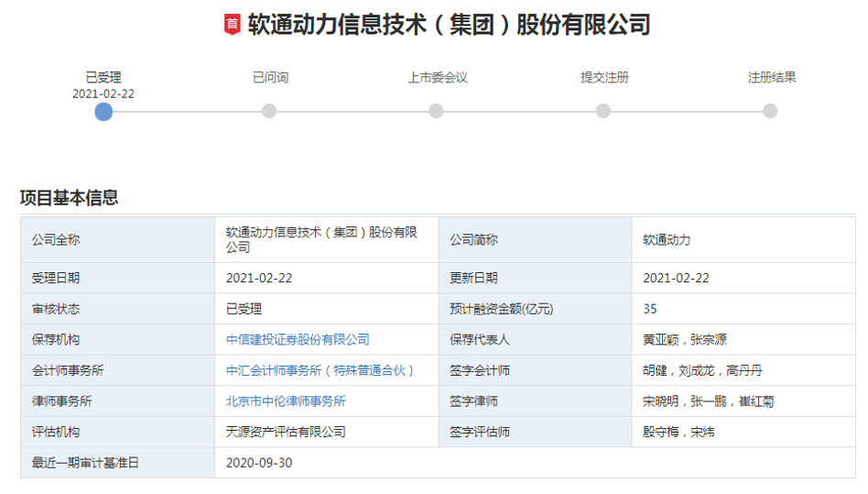868x494 pixels.
Task: Click the names 黄亚颖，张宗源
Action: click(x=685, y=339)
